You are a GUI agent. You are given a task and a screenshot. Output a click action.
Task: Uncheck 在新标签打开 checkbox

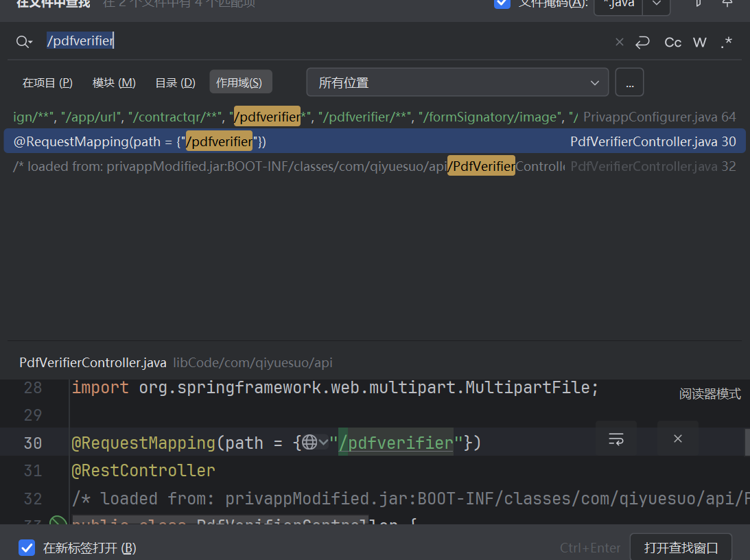[27, 548]
